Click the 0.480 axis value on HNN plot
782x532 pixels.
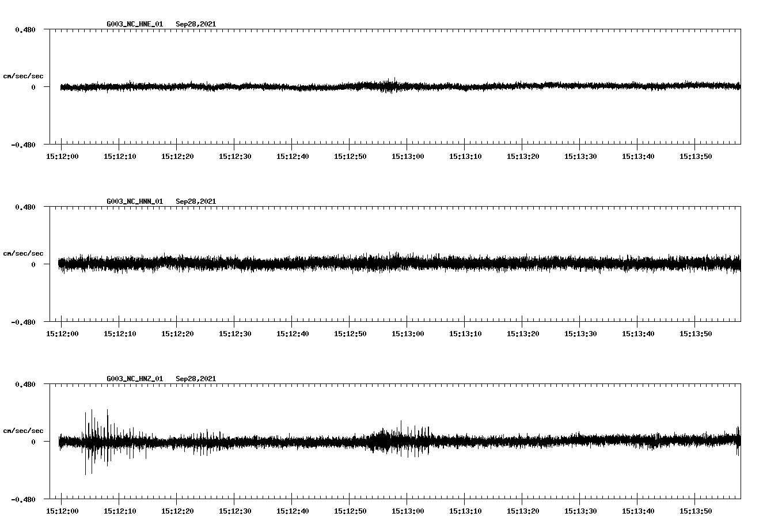point(25,207)
